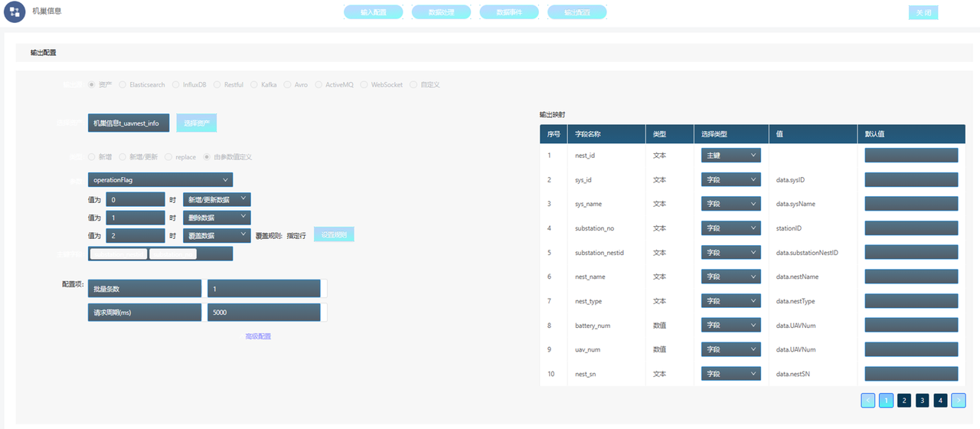Select the Kafka output radio
Screen dimensions: 980x429
[x=254, y=84]
